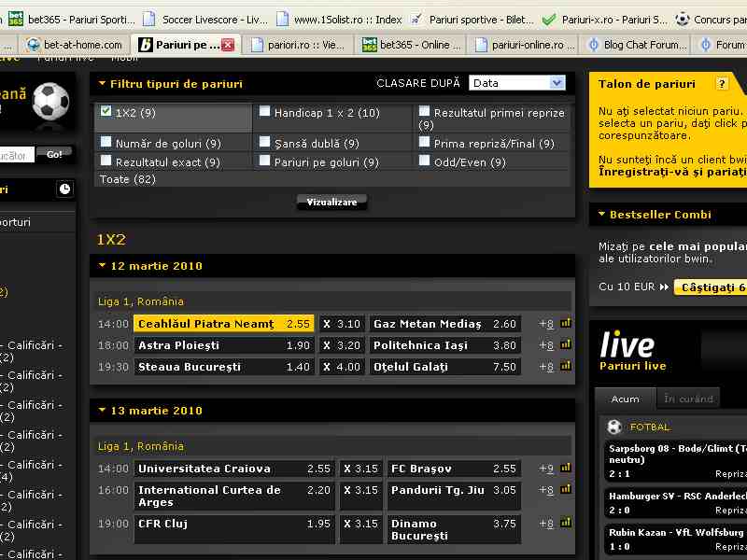The height and width of the screenshot is (560, 747).
Task: Check the Odd/Even (9) box
Action: pos(424,161)
